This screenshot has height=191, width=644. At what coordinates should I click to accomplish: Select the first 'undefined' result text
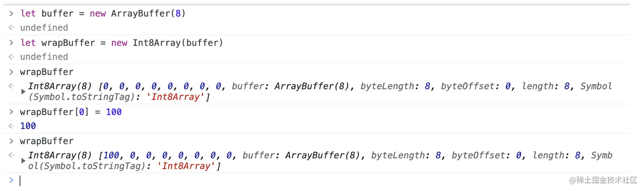[x=44, y=28]
